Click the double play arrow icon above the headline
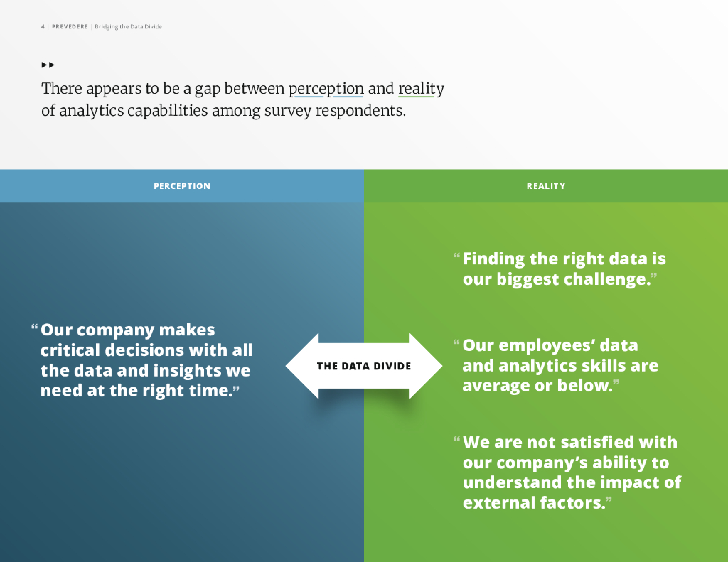 [x=48, y=65]
